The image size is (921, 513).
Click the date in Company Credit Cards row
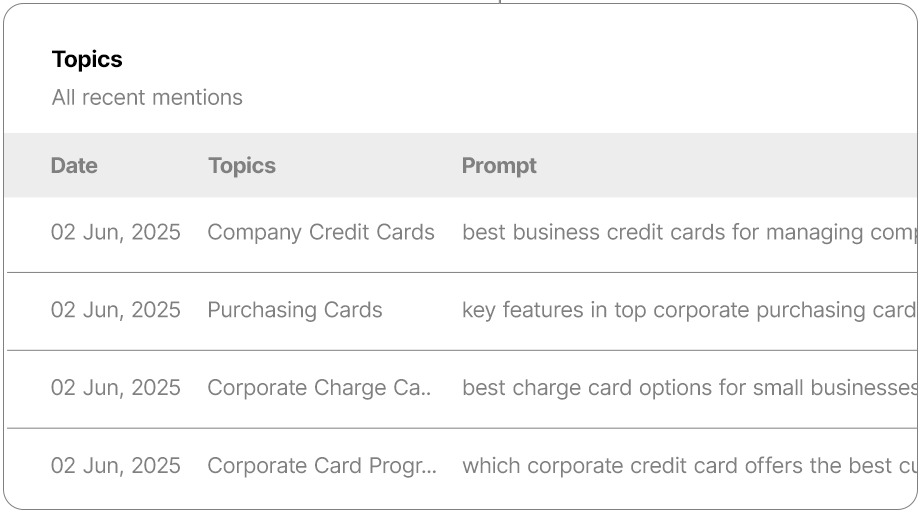(x=116, y=233)
